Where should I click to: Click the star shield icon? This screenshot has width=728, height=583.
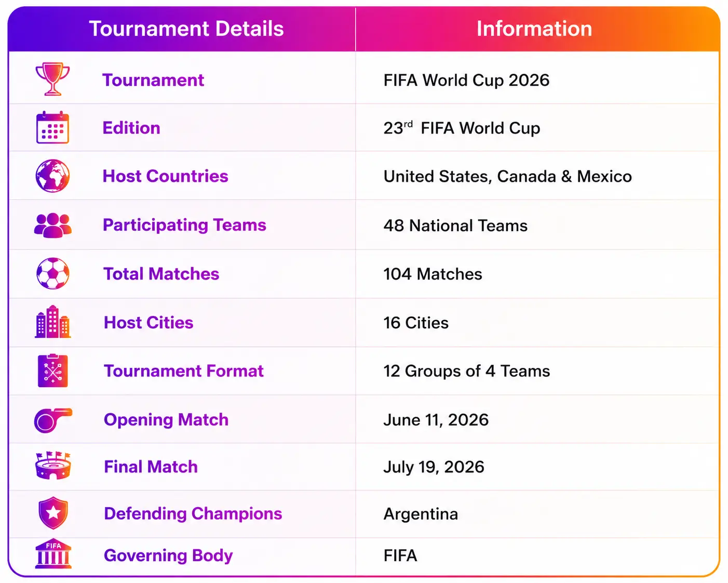[x=53, y=513]
